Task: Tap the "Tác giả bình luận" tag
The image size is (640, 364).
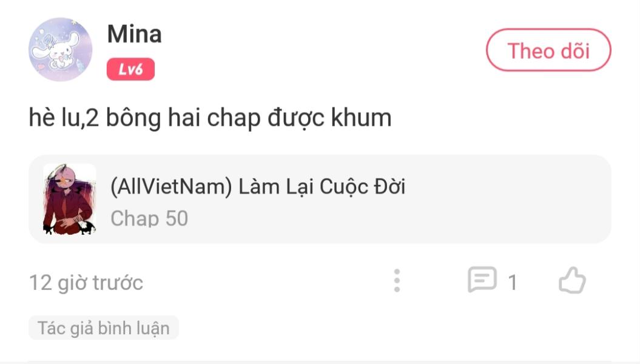Action: point(104,328)
